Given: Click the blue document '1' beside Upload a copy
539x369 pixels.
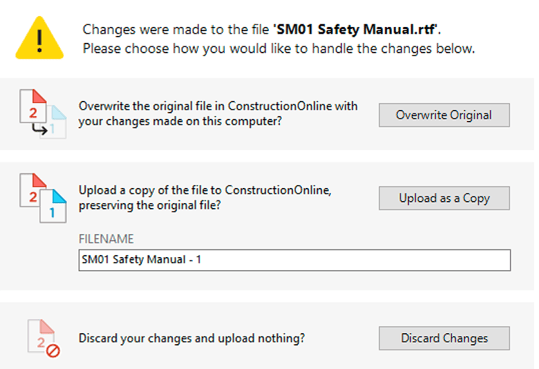Looking at the screenshot, I should 53,206.
